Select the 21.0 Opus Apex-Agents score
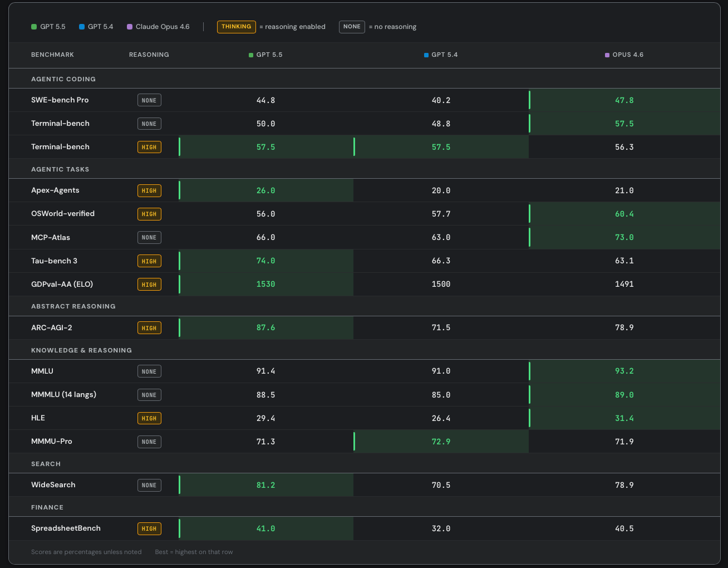 (624, 190)
